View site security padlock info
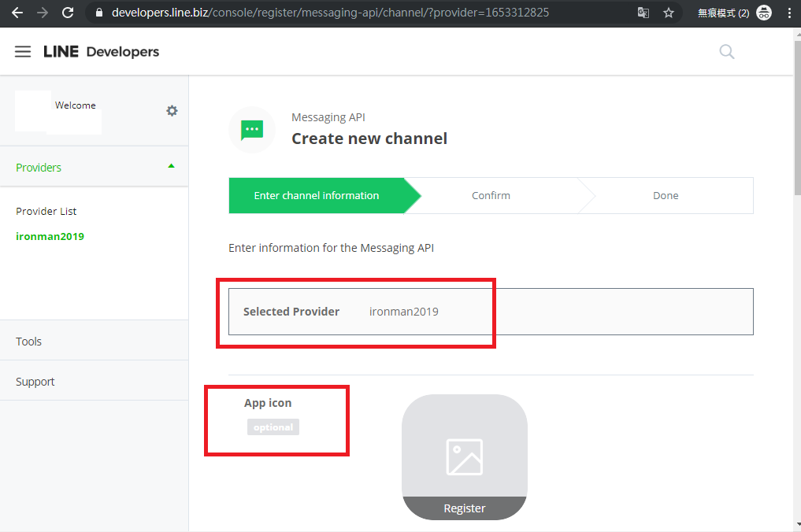Viewport: 801px width, 532px height. [x=99, y=13]
